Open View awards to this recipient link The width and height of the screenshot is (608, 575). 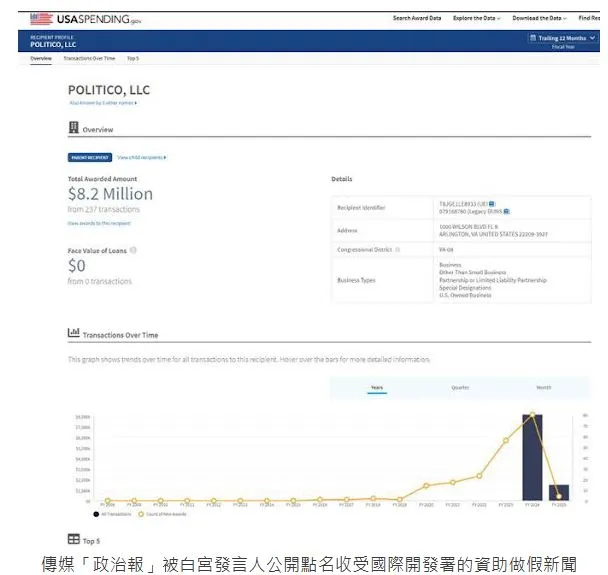point(99,223)
